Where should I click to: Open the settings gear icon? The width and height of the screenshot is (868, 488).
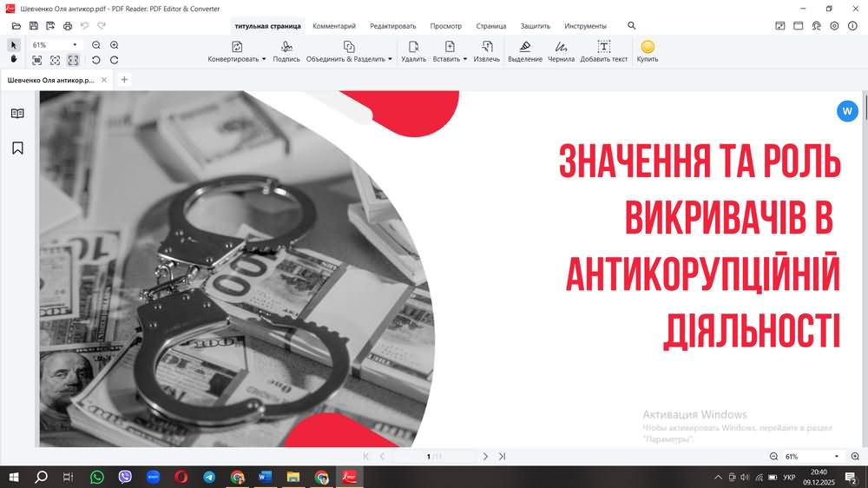pyautogui.click(x=834, y=25)
